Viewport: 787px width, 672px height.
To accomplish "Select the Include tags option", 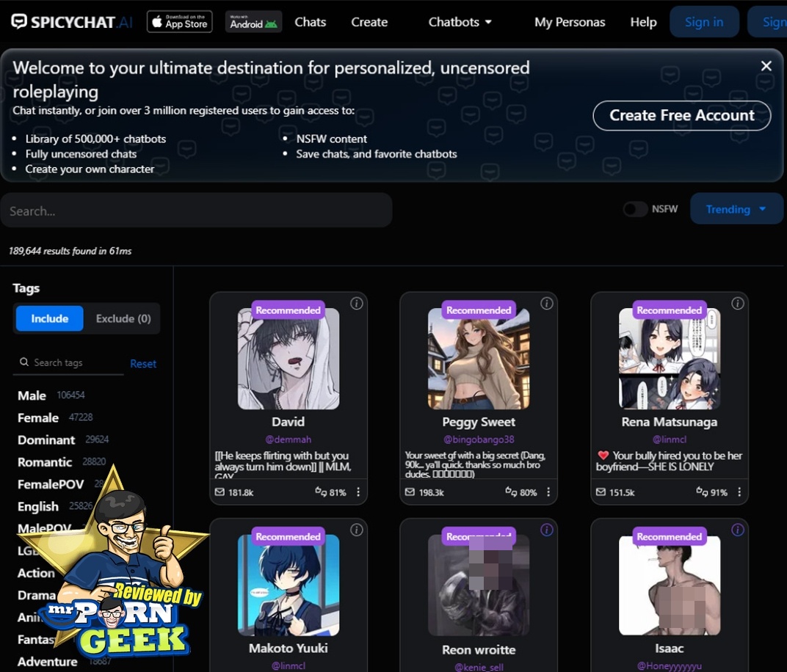I will click(x=50, y=318).
